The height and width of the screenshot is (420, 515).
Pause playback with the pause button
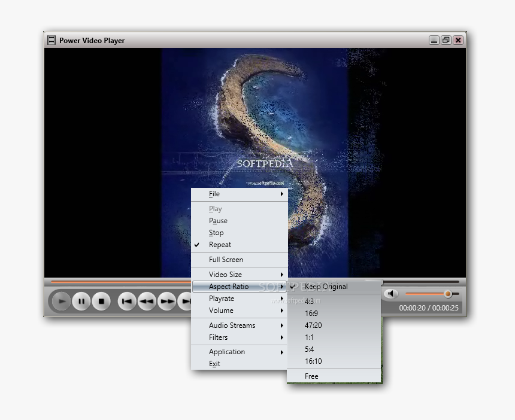[81, 301]
